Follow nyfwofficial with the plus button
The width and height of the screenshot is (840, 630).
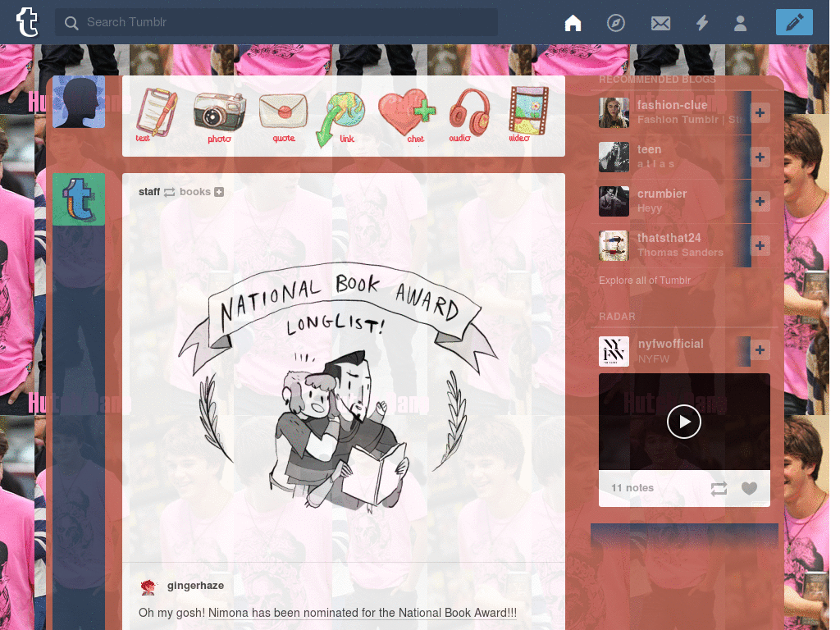(760, 349)
